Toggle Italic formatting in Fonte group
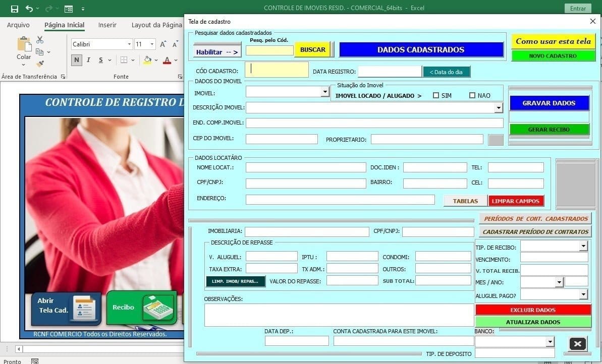Image resolution: width=602 pixels, height=364 pixels. pyautogui.click(x=88, y=60)
